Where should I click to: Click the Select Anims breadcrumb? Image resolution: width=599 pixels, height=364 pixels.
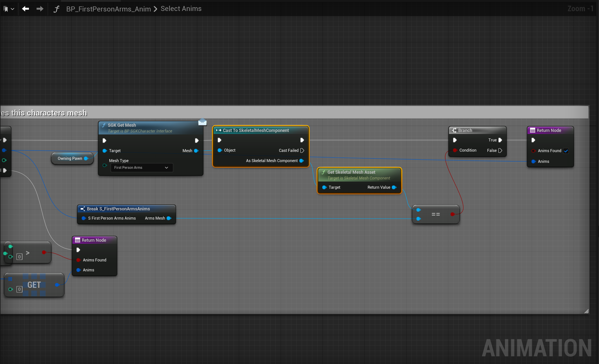click(181, 9)
